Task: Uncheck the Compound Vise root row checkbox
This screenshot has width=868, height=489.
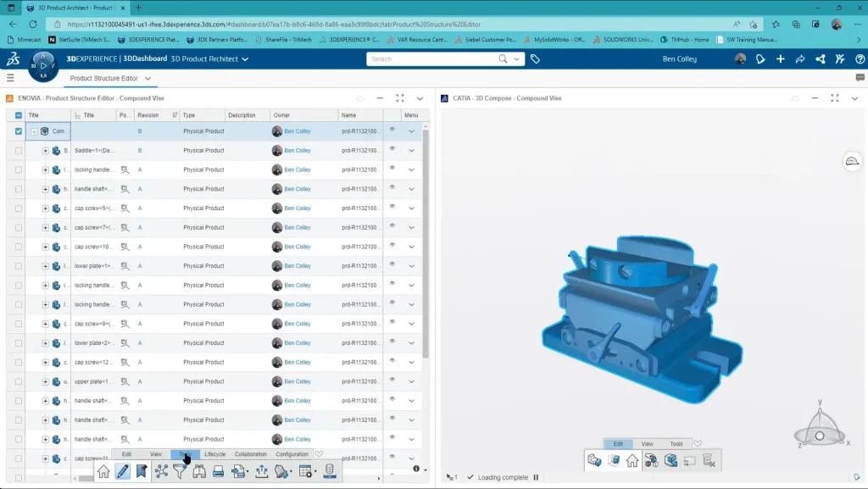Action: pyautogui.click(x=19, y=131)
